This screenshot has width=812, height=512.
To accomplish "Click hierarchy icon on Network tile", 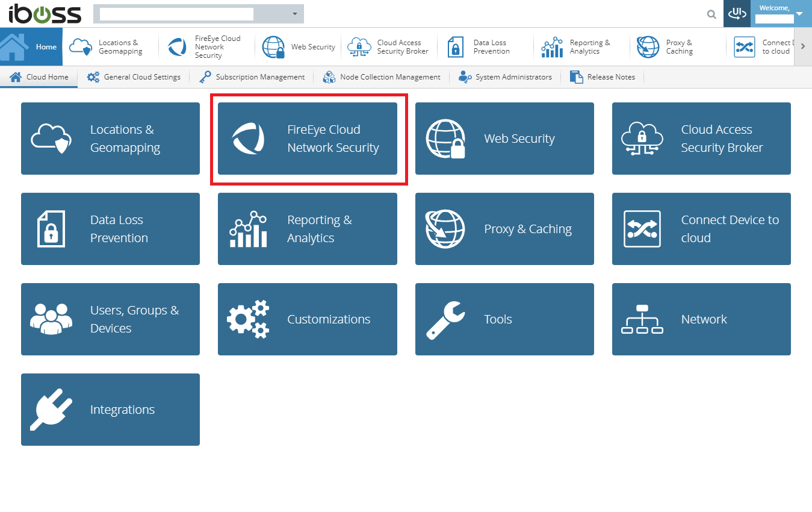I will coord(642,319).
